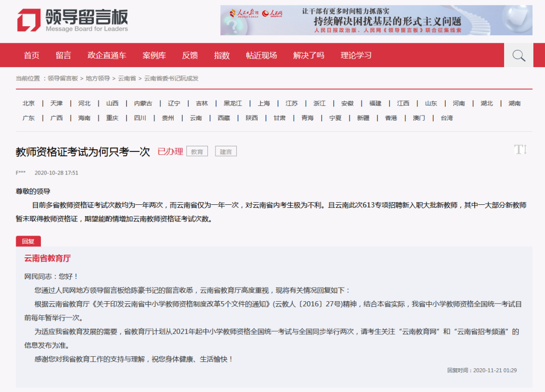Select the 留言 menu item
This screenshot has width=545, height=392.
pyautogui.click(x=63, y=55)
